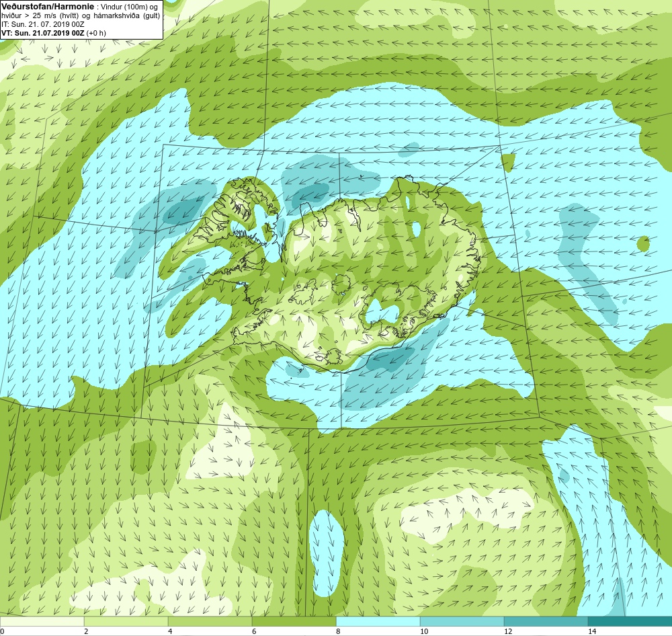The width and height of the screenshot is (672, 636).
Task: Click the '8' label on the wind scale
Action: coord(338,631)
